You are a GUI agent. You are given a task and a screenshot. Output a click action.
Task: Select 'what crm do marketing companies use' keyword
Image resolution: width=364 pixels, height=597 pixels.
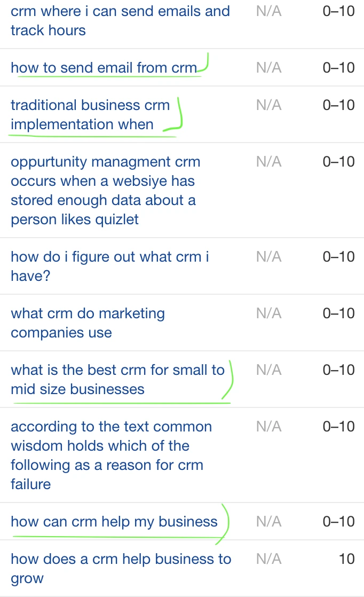click(x=88, y=323)
